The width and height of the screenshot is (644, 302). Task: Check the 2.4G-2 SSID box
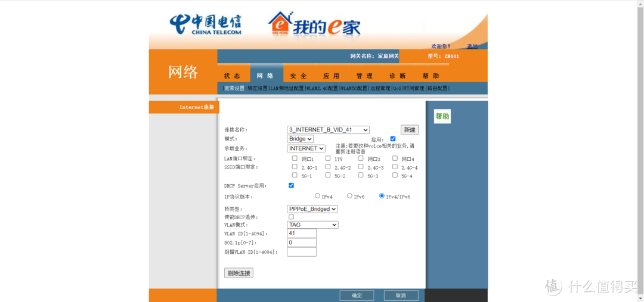point(328,167)
